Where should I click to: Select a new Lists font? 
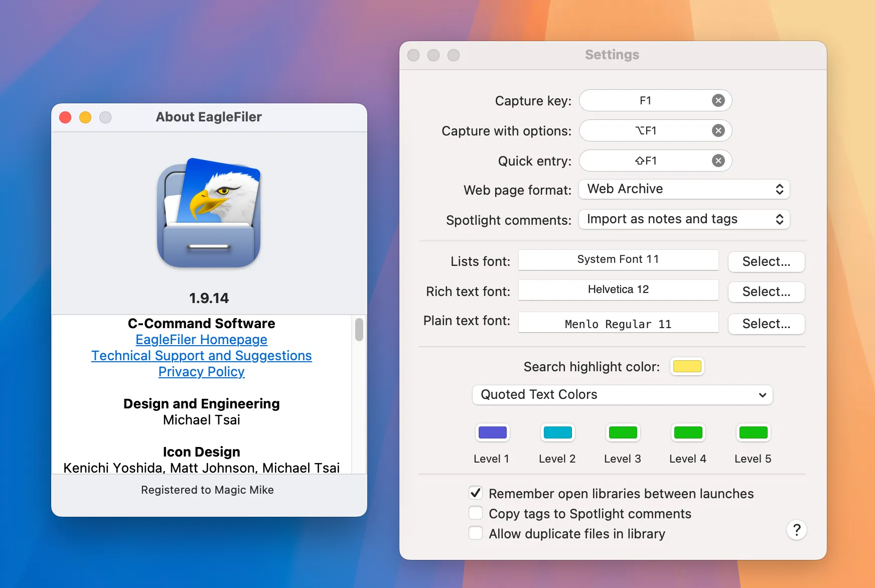[766, 262]
